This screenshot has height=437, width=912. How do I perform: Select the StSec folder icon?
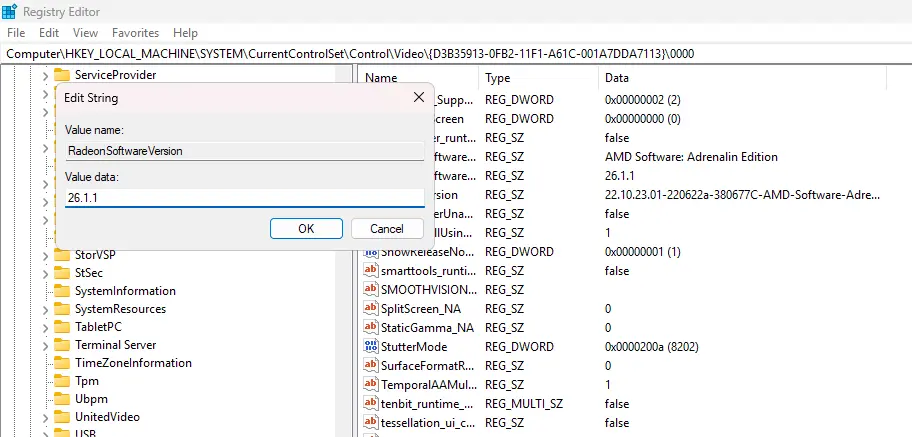[62, 273]
